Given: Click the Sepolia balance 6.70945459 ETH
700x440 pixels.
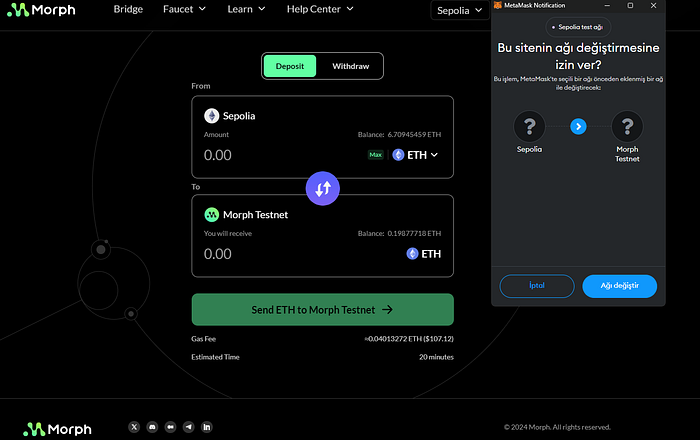Looking at the screenshot, I should tap(399, 134).
